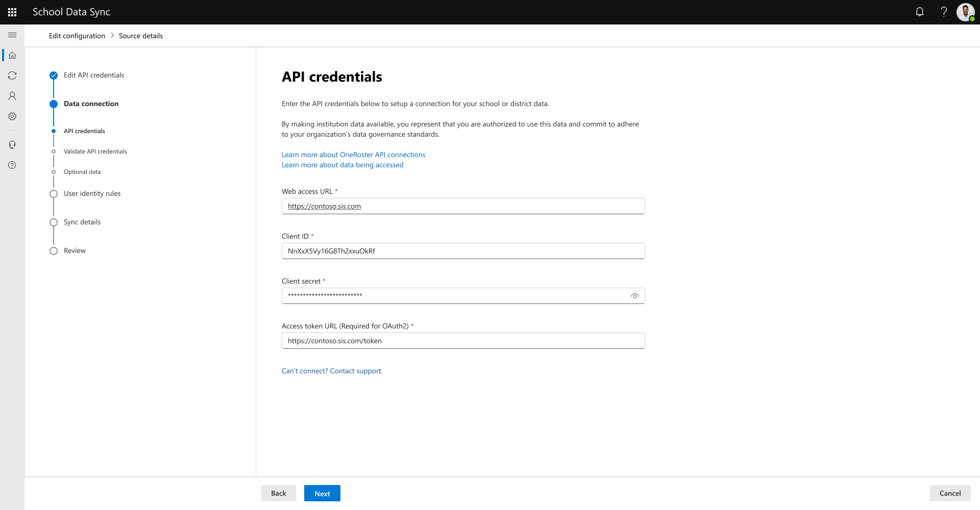
Task: Click the School Data Sync title
Action: coord(71,12)
